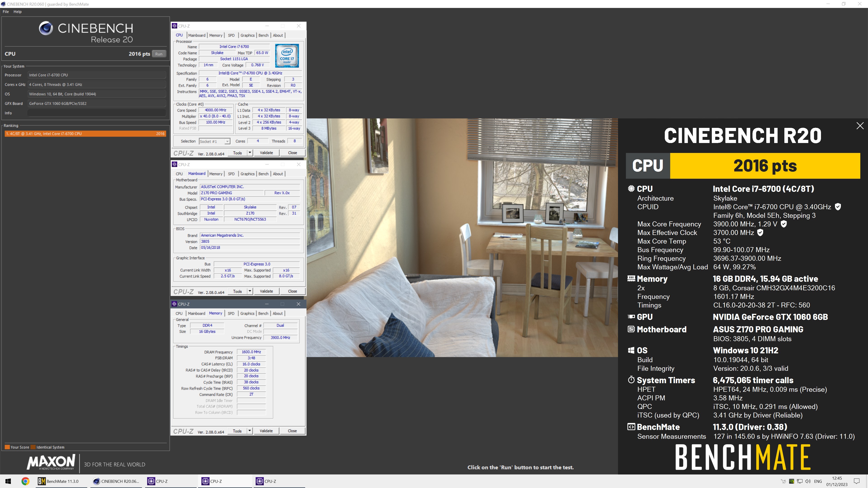Click the GFX Board GeForce GTX 1060 field

click(97, 103)
